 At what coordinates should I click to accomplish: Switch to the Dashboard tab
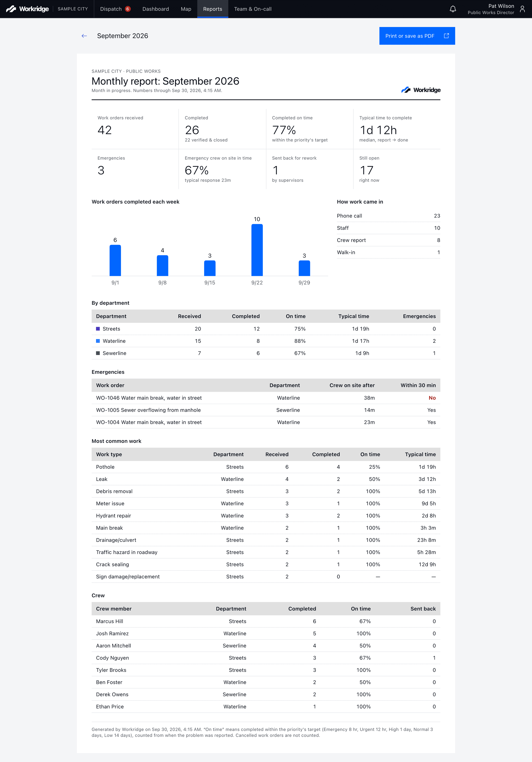(156, 9)
